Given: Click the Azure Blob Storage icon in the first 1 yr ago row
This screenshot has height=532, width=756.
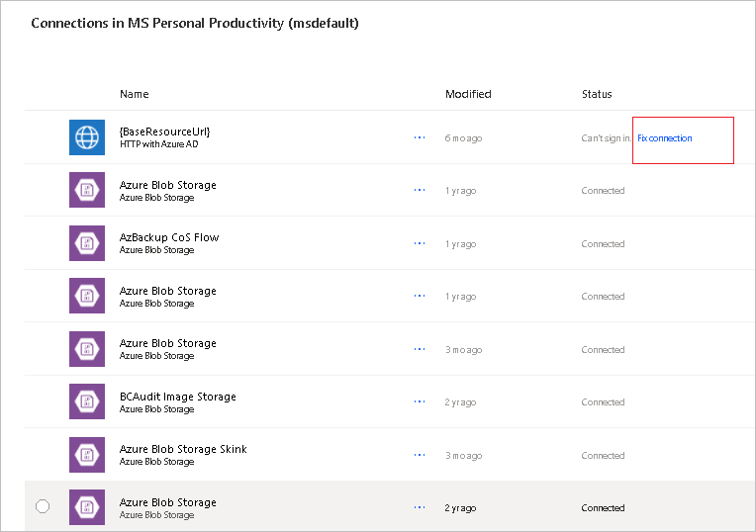Looking at the screenshot, I should click(87, 190).
